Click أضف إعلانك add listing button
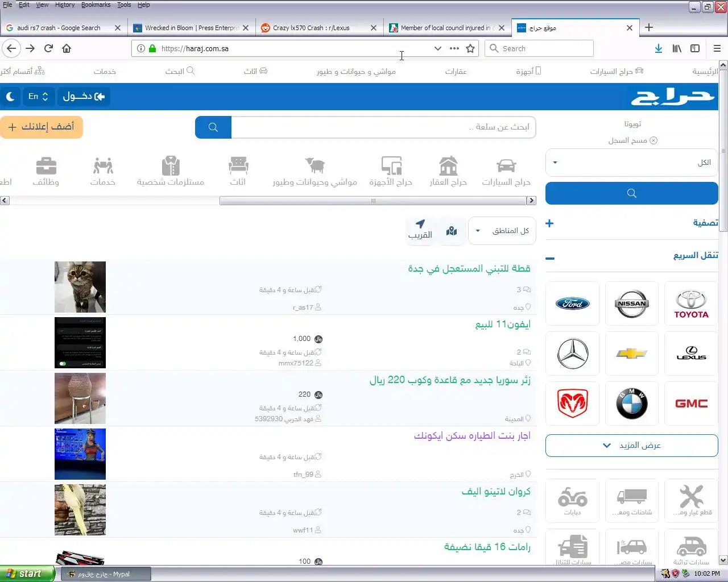The width and height of the screenshot is (728, 582). (41, 127)
